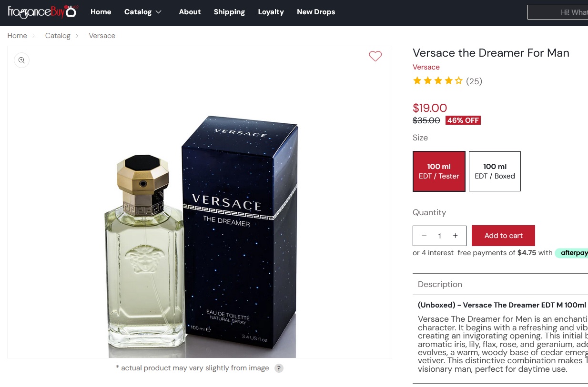
Task: Click the Add to cart button
Action: pyautogui.click(x=503, y=236)
